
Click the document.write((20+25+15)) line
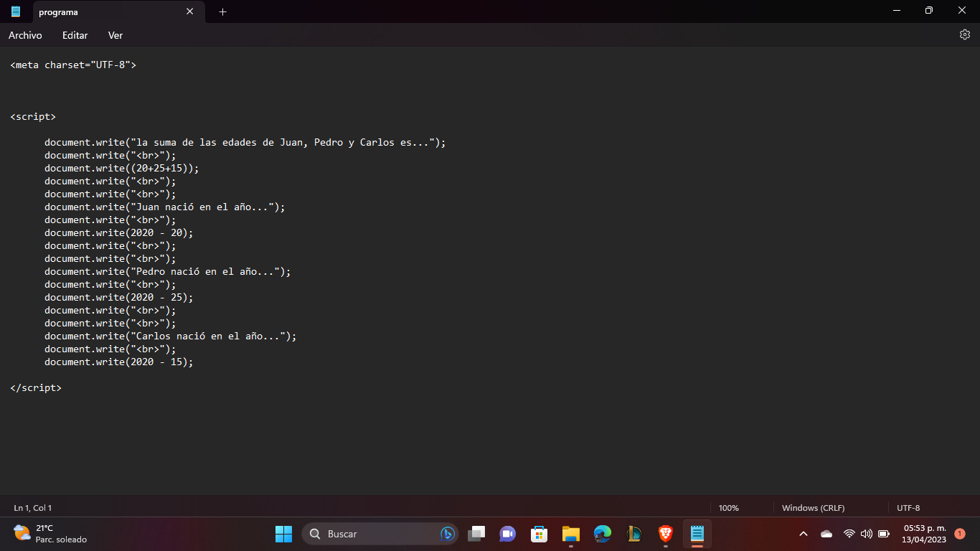pos(122,168)
